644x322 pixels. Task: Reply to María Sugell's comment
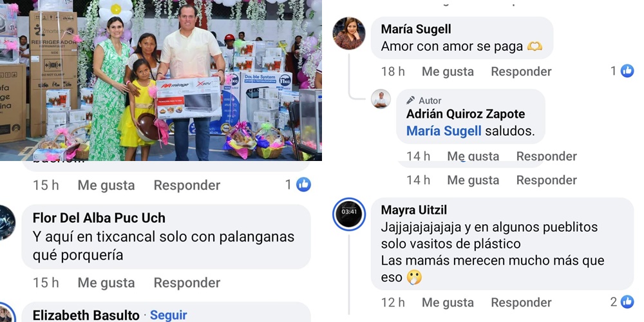[521, 71]
